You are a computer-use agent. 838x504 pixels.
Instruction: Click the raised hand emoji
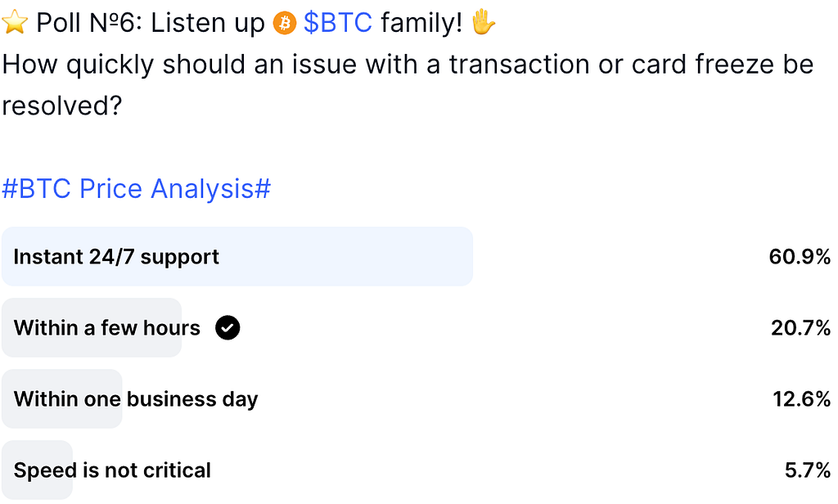point(484,22)
